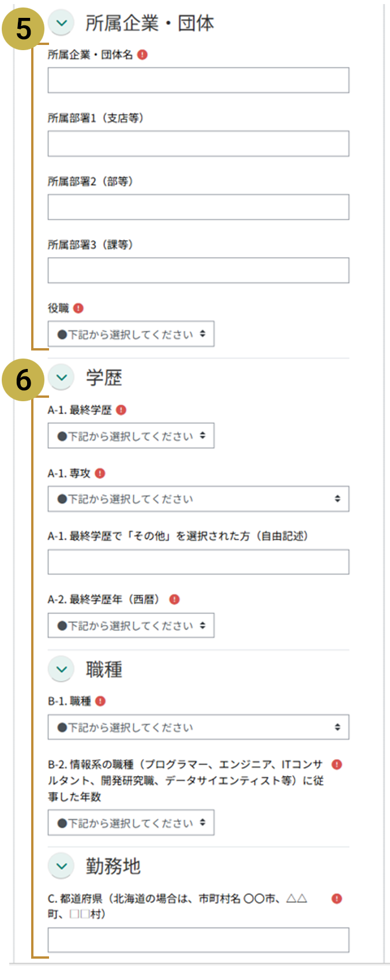Viewport: 390px width, 980px height.
Task: Open the A-2. 最終学歴年（西暦） dropdown
Action: point(131,625)
